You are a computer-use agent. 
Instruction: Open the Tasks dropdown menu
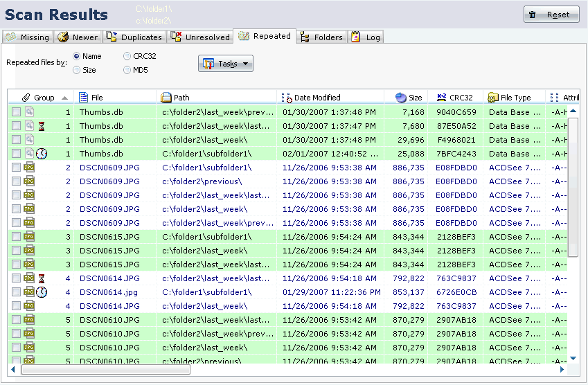pyautogui.click(x=226, y=64)
